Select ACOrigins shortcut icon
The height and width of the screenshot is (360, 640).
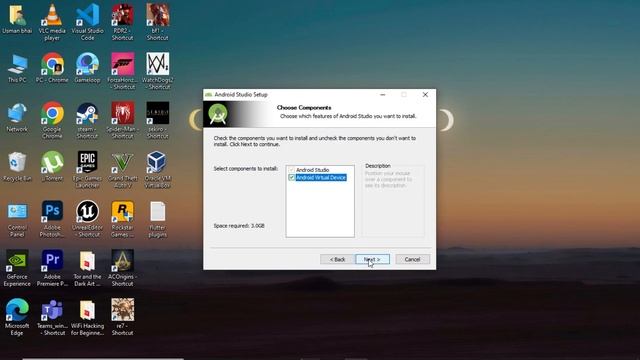tap(122, 260)
